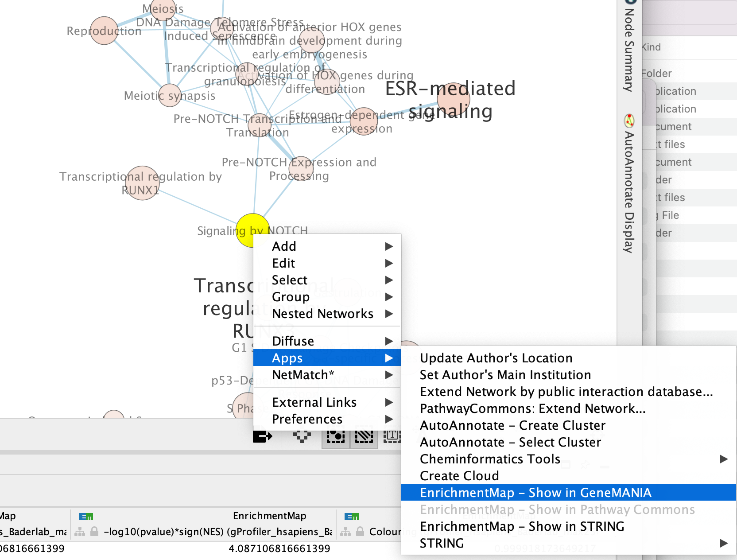Viewport: 737px width, 560px height.
Task: Click hierarchy icon beside -log10(pvalue) column
Action: (x=80, y=532)
